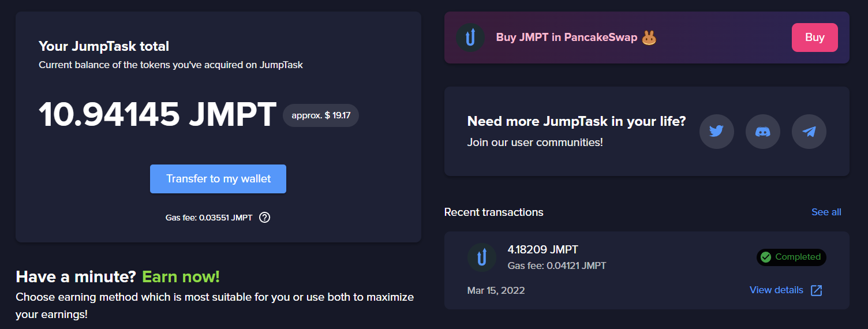Open the Telegram community icon
Screen dimensions: 868x329
point(809,132)
